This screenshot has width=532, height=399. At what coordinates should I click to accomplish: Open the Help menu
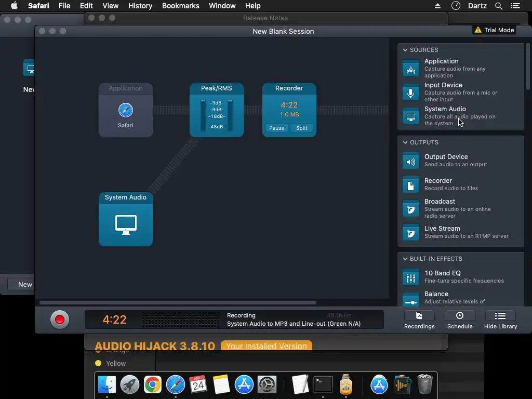(253, 6)
